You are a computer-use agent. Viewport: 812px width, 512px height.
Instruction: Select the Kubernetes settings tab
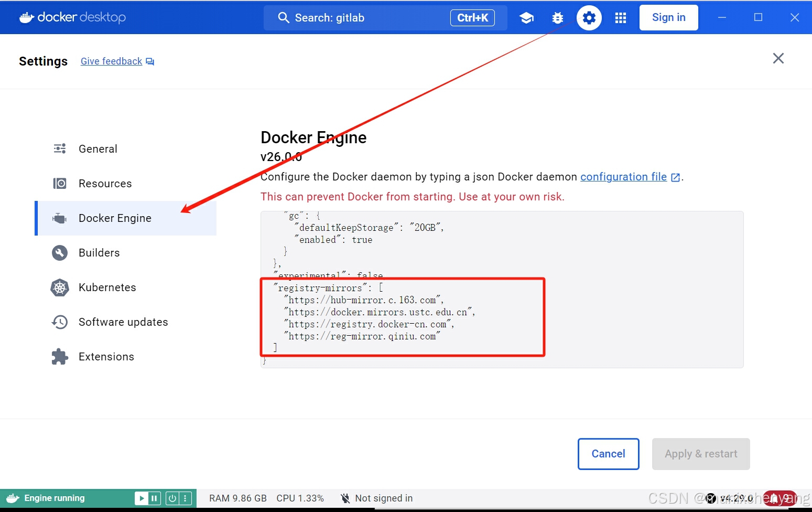(x=126, y=287)
